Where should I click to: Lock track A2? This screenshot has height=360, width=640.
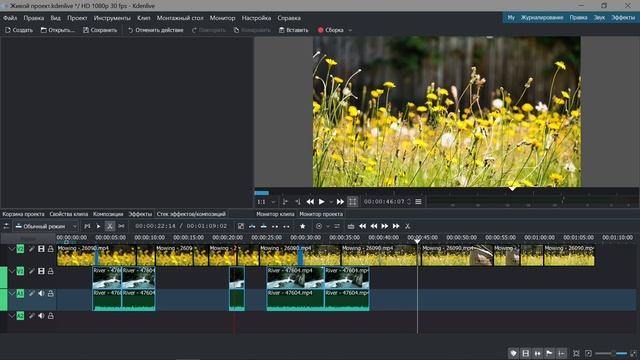[51, 316]
